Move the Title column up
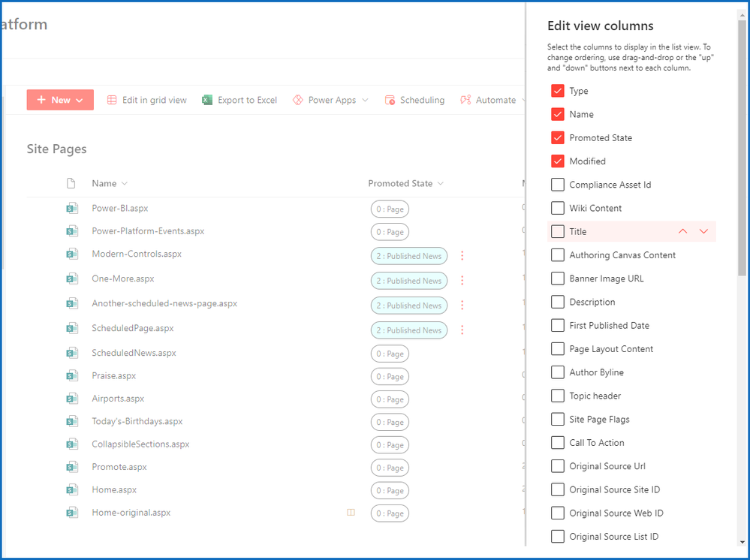This screenshot has width=750, height=560. tap(682, 231)
